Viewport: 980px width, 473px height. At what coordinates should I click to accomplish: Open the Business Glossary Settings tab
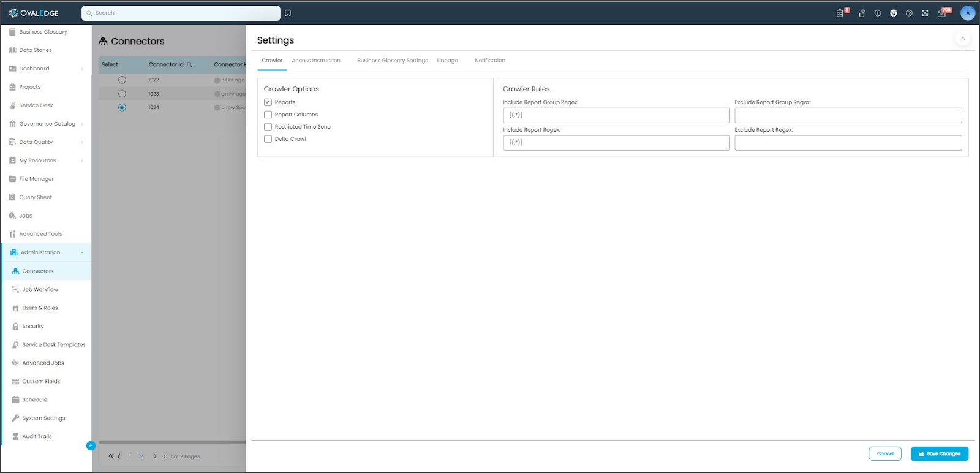coord(393,61)
